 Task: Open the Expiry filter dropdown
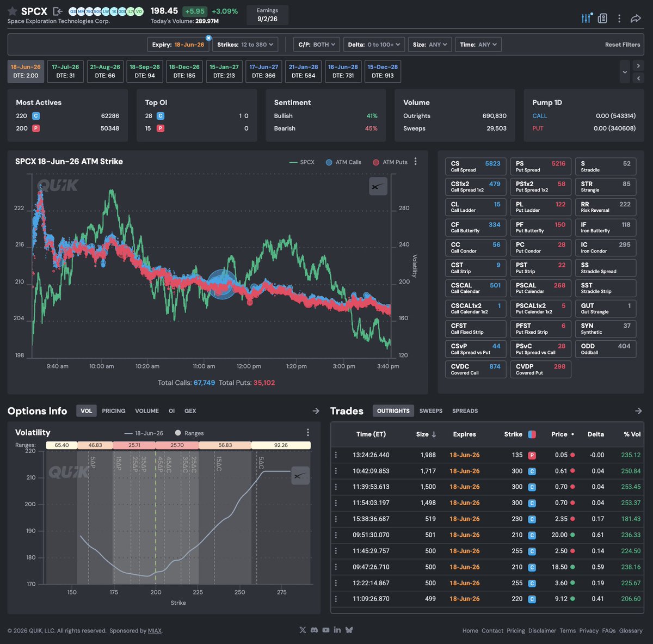(178, 45)
